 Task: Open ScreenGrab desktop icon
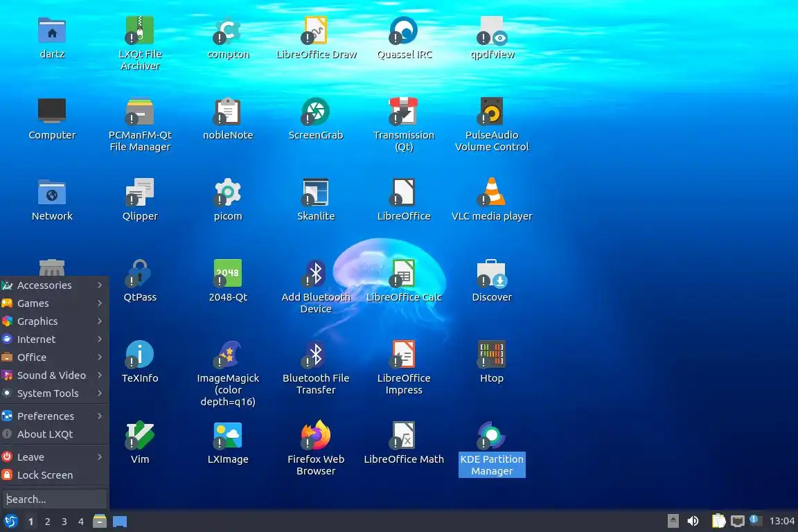(x=316, y=111)
